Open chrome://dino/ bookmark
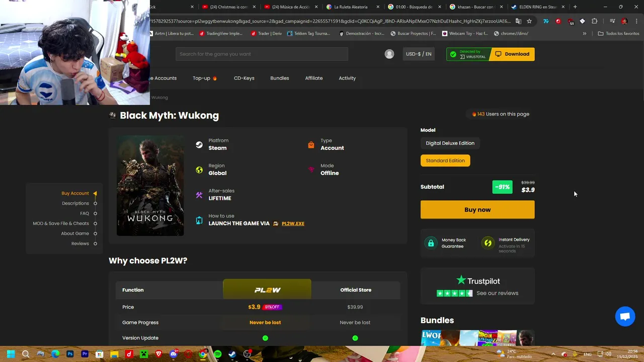Viewport: 644px width, 362px height. [x=511, y=33]
